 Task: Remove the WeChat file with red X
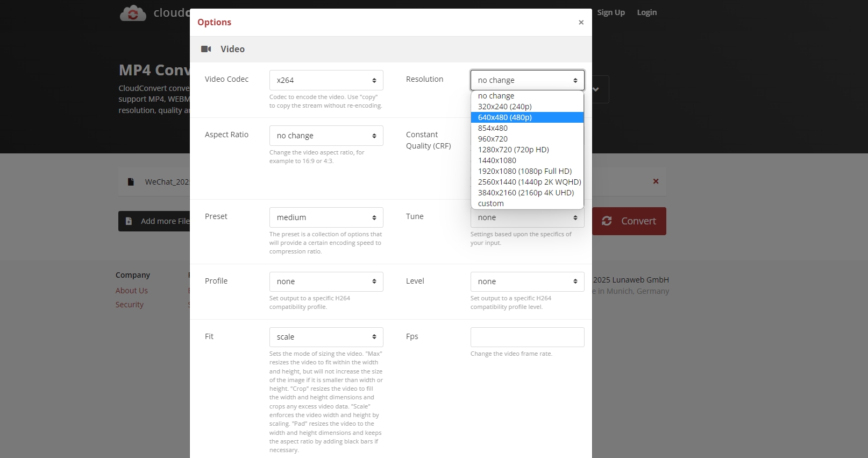[656, 181]
